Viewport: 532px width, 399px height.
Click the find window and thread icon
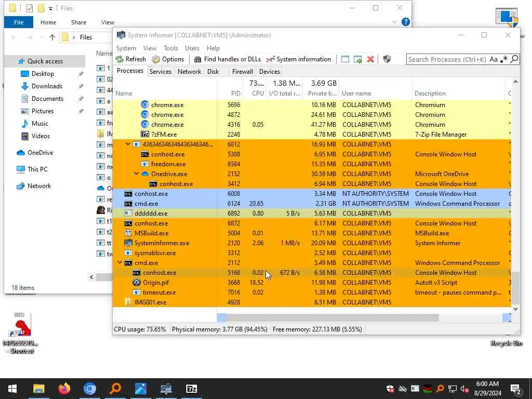coord(357,59)
